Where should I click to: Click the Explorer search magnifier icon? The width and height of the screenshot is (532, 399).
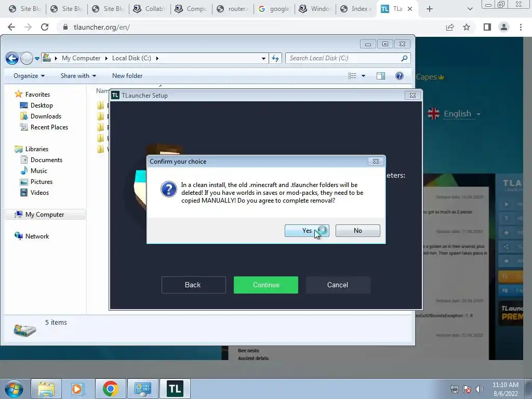click(404, 58)
